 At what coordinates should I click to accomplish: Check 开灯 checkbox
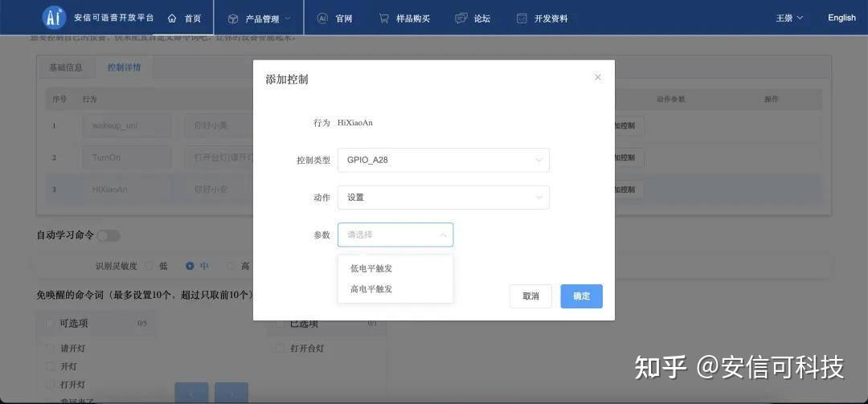[51, 366]
